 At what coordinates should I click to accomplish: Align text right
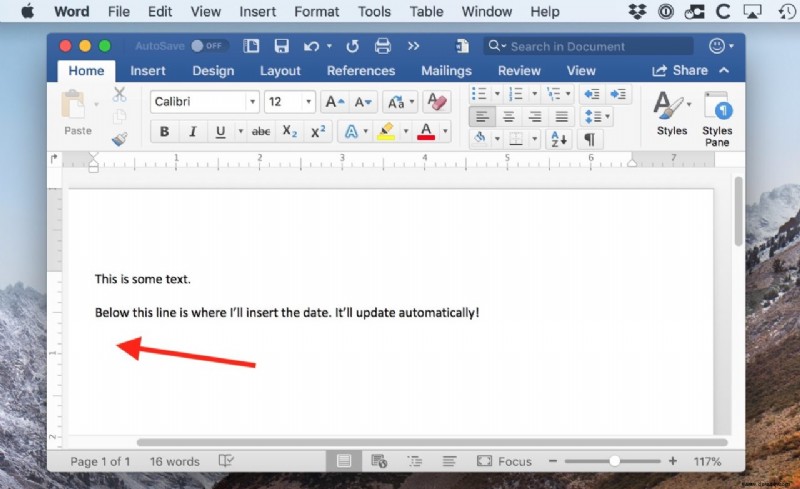(535, 116)
